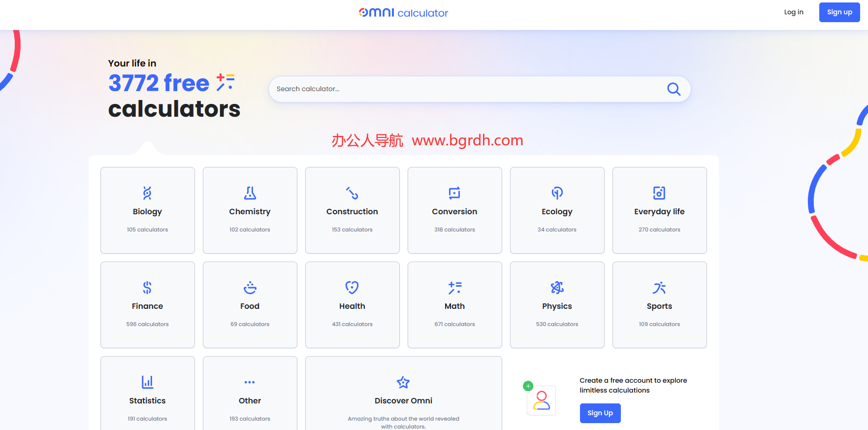Click the Food bowl icon

click(250, 288)
